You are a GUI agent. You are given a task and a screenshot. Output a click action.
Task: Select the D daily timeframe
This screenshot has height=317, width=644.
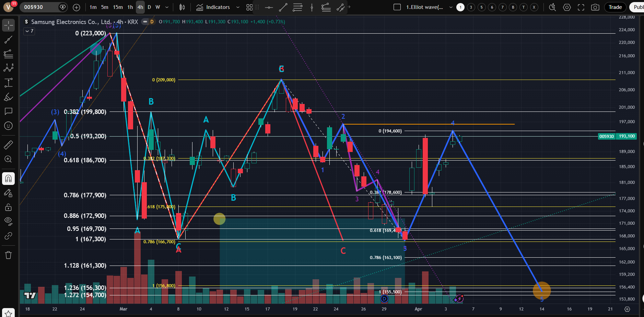coord(149,7)
